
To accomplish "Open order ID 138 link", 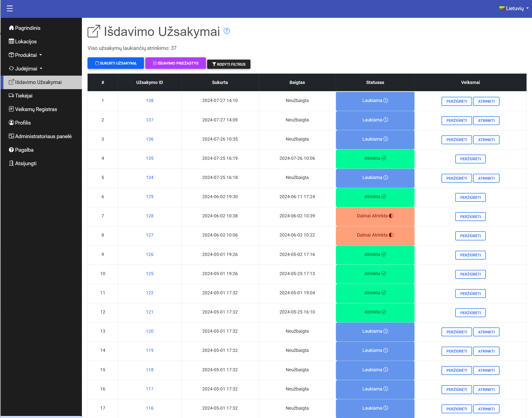I will pyautogui.click(x=149, y=101).
